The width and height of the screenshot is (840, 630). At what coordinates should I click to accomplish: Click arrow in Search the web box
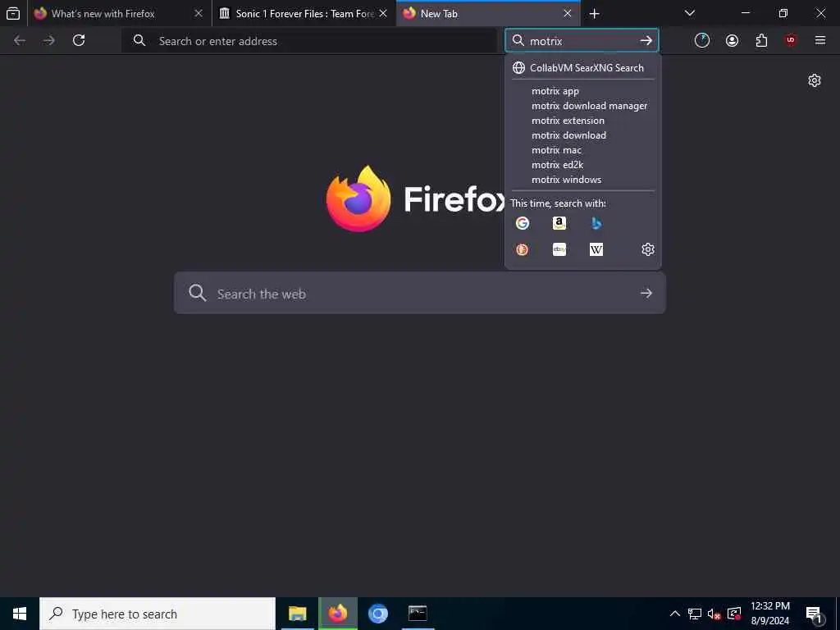tap(646, 293)
